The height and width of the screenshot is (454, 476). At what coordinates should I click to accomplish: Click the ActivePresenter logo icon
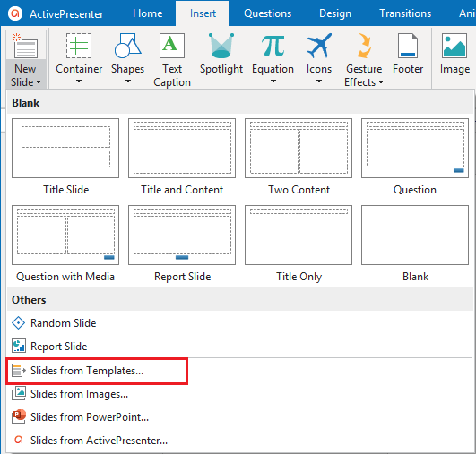15,13
